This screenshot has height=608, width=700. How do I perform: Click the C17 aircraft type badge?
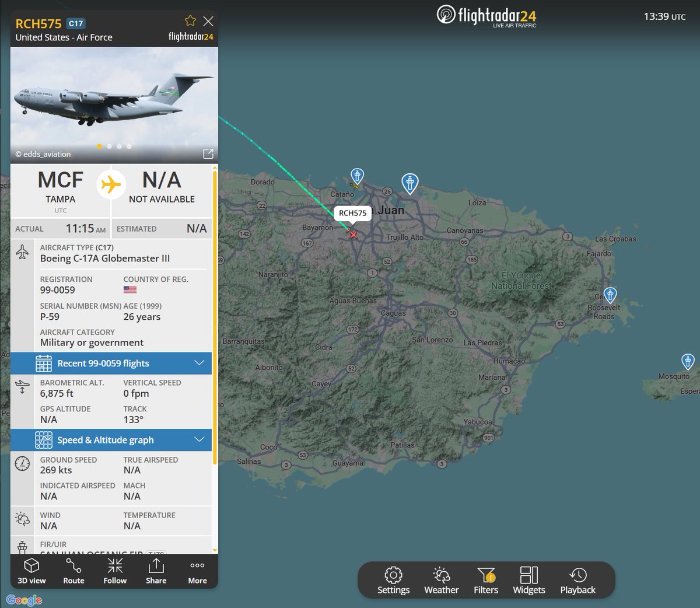(x=76, y=24)
